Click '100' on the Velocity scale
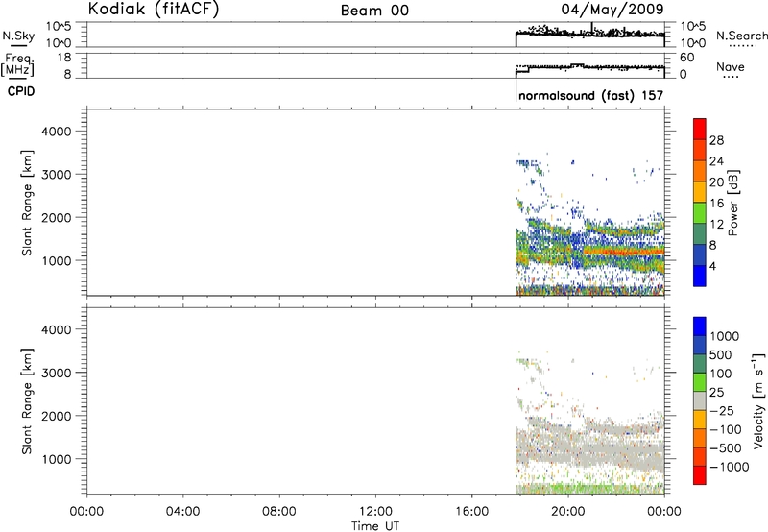 coord(721,374)
